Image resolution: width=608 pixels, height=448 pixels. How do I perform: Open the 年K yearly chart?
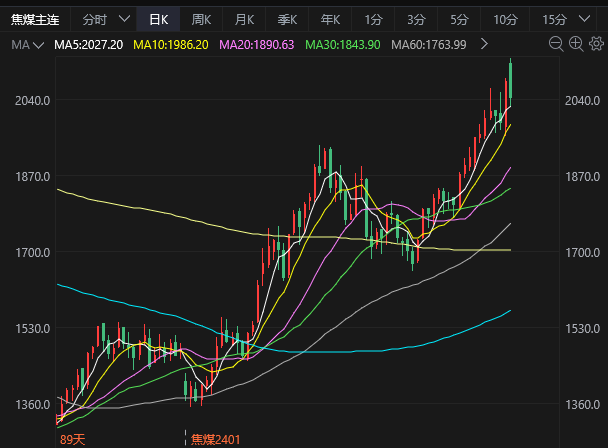(x=330, y=19)
